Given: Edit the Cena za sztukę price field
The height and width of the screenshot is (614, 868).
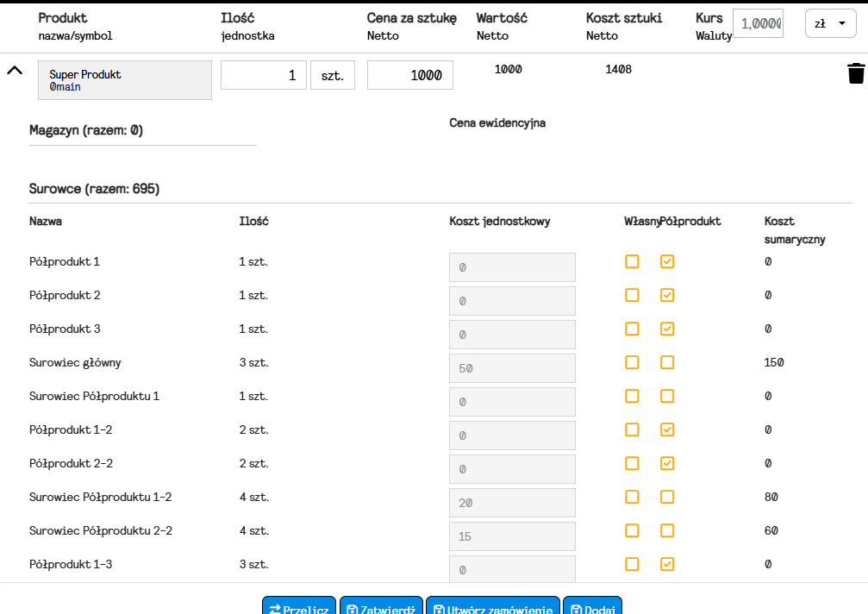Looking at the screenshot, I should pos(410,75).
